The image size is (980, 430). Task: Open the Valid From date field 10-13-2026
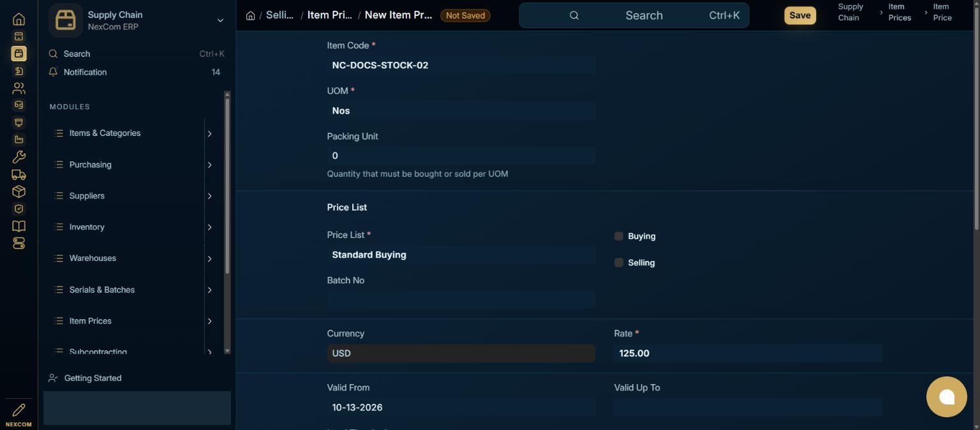461,407
